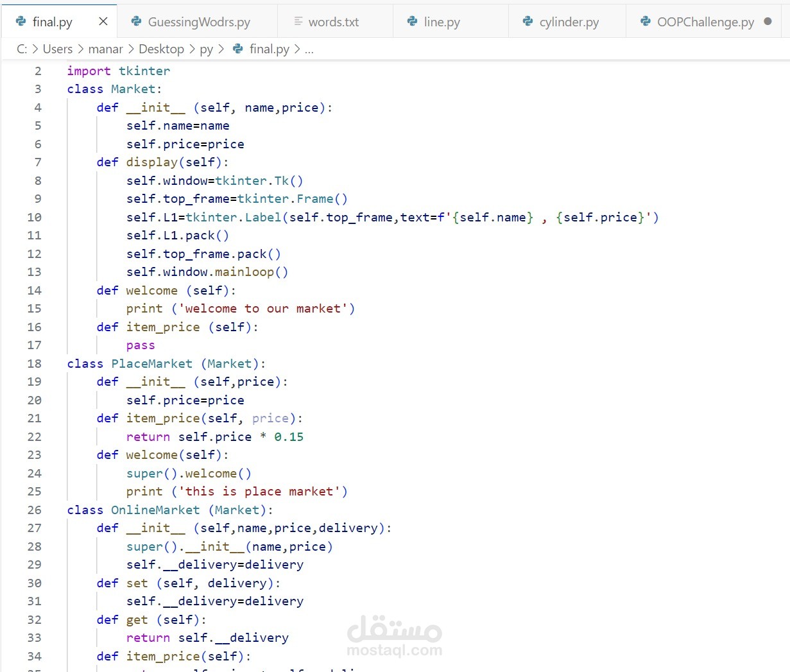Image resolution: width=790 pixels, height=672 pixels.
Task: Click the Python icon in the breadcrumb
Action: tap(237, 49)
